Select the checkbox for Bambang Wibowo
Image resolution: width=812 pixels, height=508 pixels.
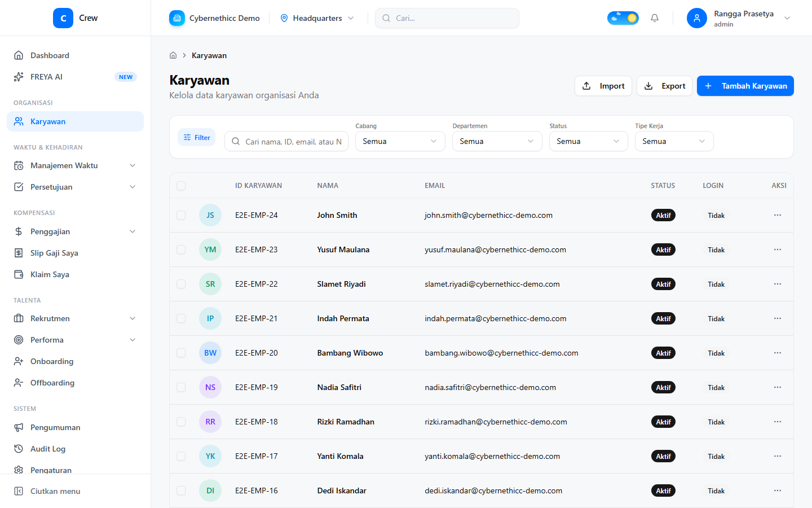tap(181, 353)
